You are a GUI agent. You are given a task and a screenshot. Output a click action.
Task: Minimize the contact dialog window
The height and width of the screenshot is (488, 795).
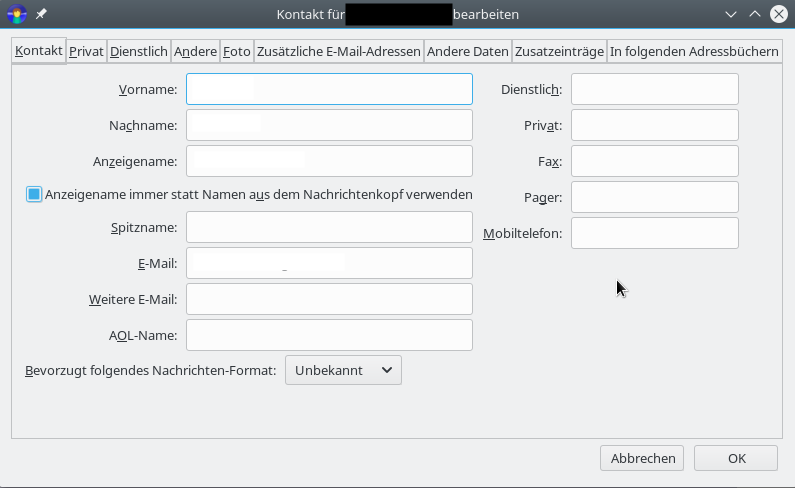click(733, 15)
